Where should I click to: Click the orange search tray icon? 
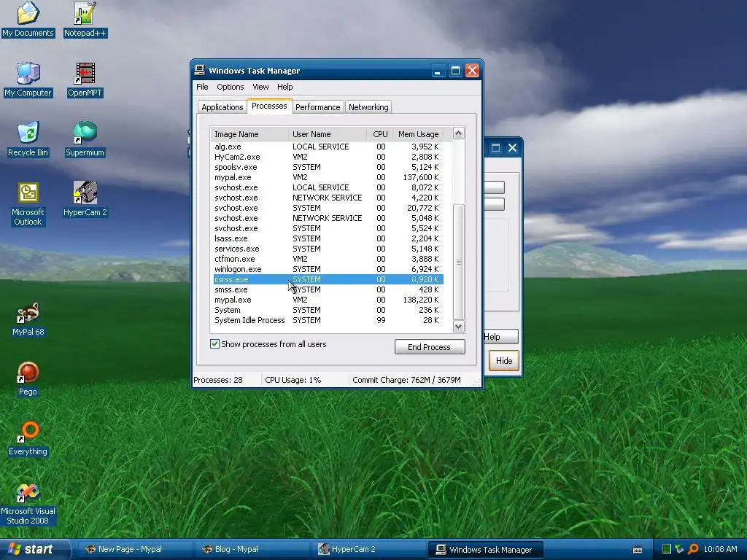[693, 549]
